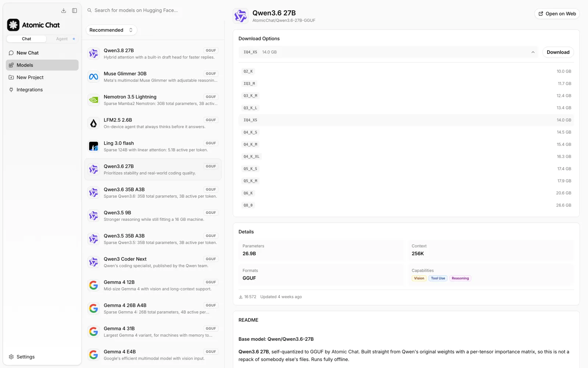Select the Q3_K_M 12.4 GB option
The image size is (588, 368).
click(x=406, y=96)
